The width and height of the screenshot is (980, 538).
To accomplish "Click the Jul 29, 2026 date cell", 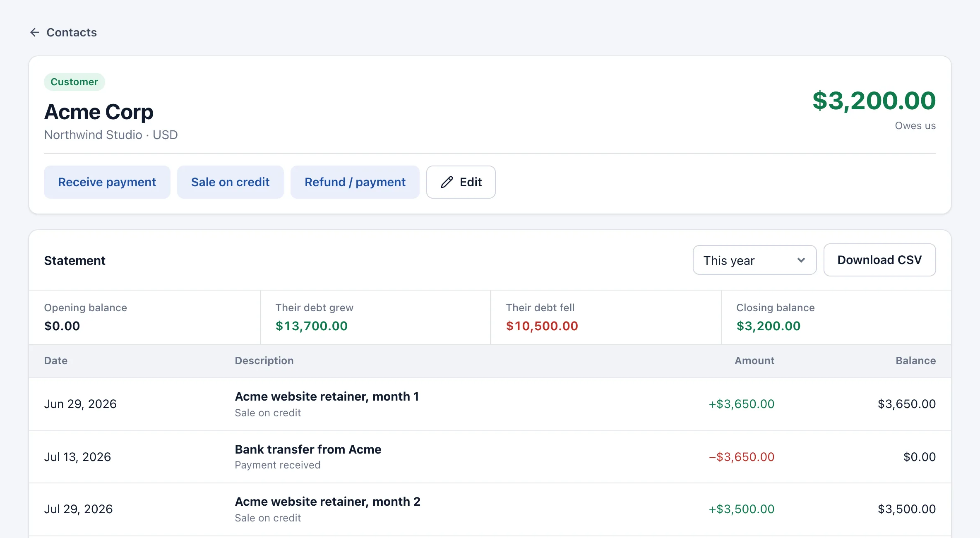I will pyautogui.click(x=78, y=509).
